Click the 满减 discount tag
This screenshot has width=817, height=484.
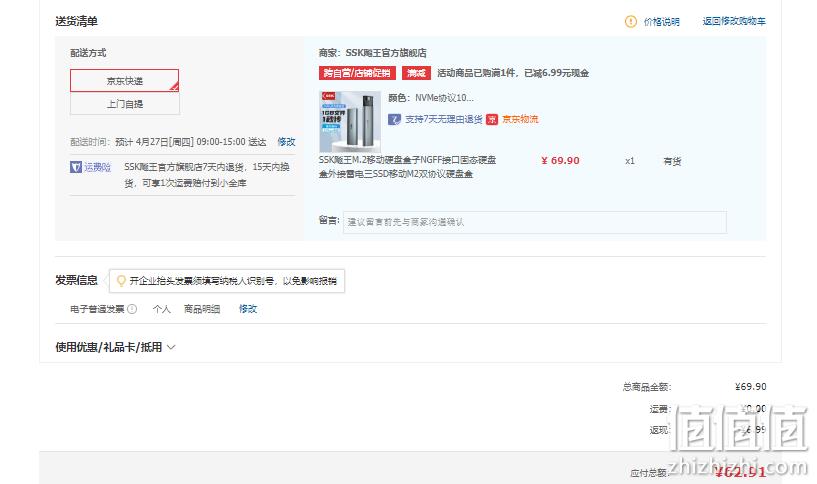coord(416,73)
